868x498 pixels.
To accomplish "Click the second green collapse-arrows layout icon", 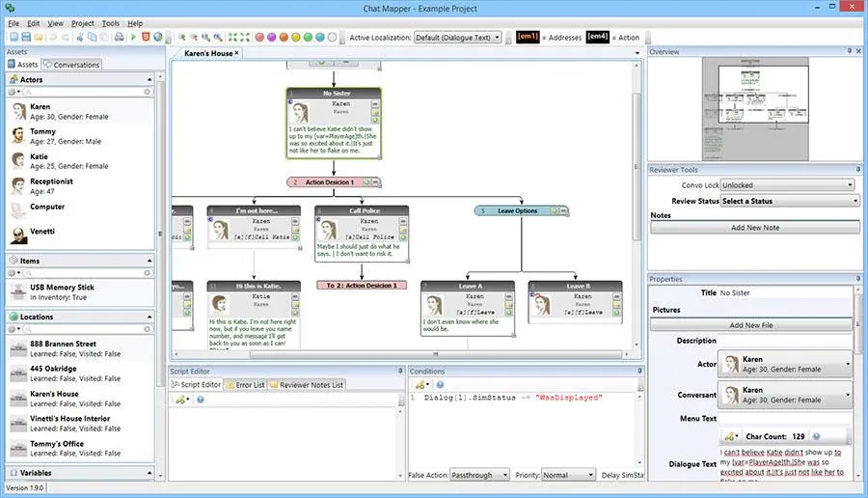I will 245,37.
